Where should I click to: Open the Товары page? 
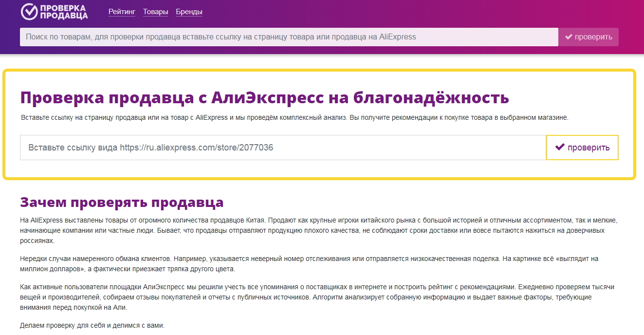click(156, 12)
